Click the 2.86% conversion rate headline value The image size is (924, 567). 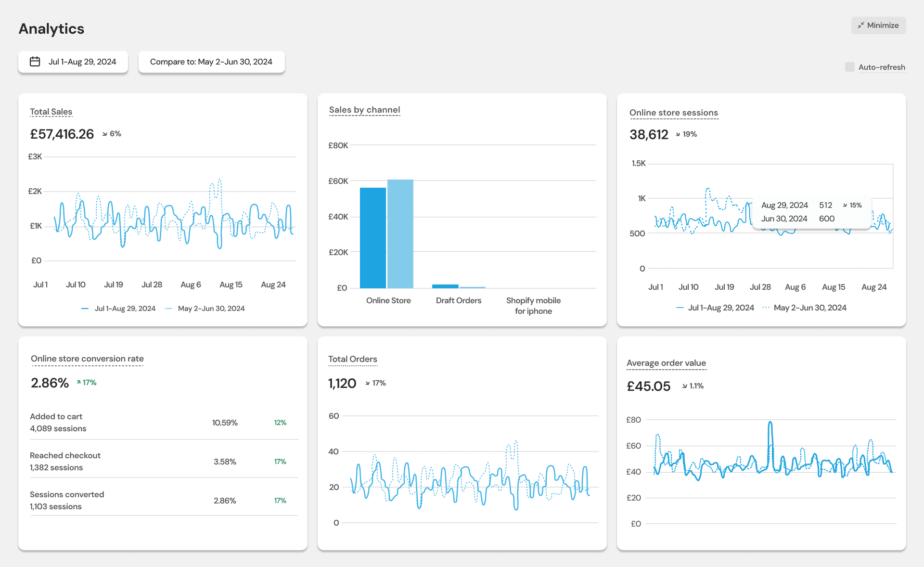pos(50,383)
